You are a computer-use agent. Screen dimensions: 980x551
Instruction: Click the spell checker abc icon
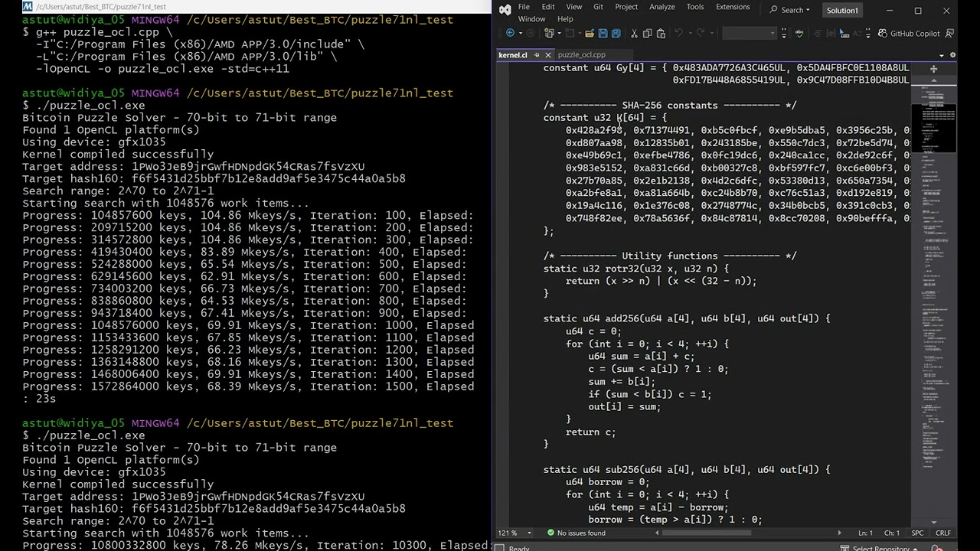[x=799, y=33]
